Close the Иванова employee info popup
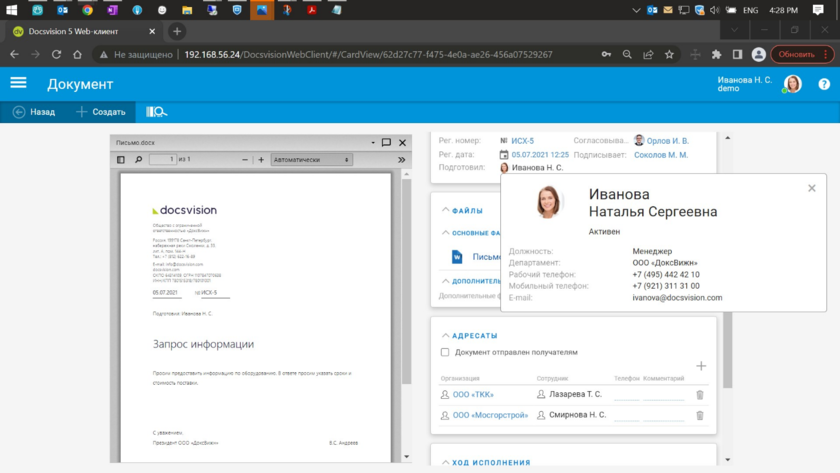The height and width of the screenshot is (473, 840). tap(812, 188)
